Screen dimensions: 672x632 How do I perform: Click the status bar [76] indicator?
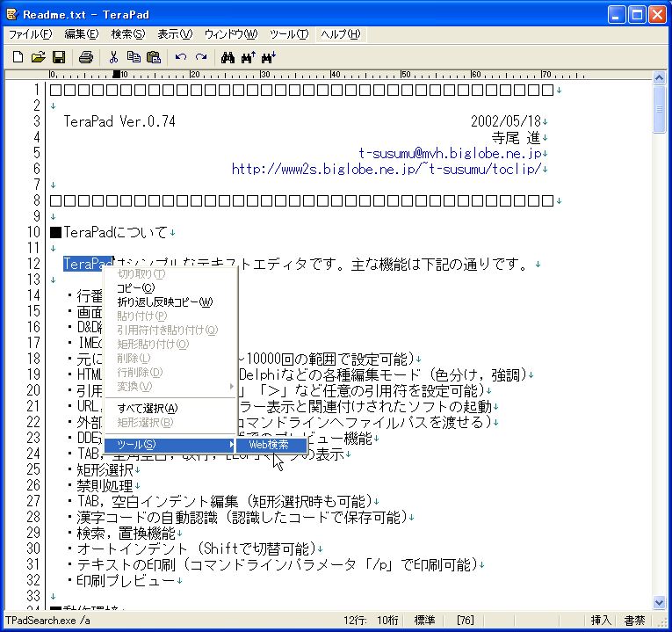point(465,620)
